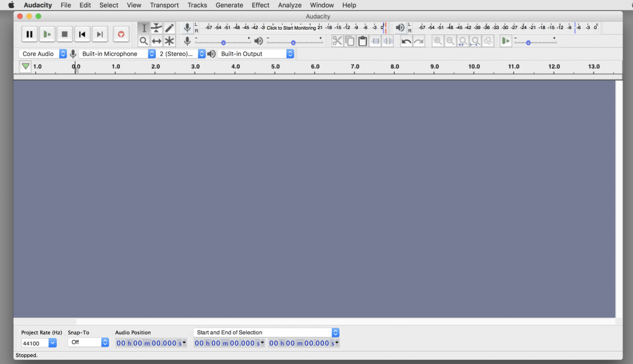Toggle the pinned play head green triangle

[25, 66]
